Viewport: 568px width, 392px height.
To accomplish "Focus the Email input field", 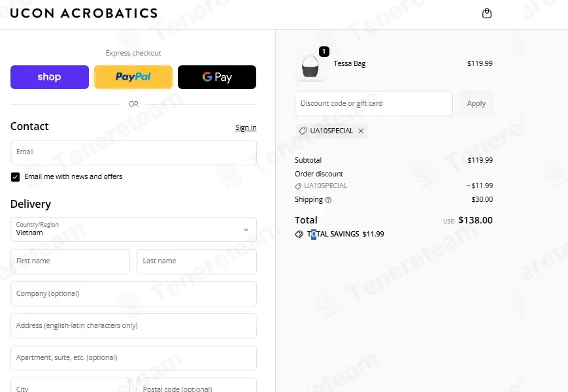I will pyautogui.click(x=134, y=152).
